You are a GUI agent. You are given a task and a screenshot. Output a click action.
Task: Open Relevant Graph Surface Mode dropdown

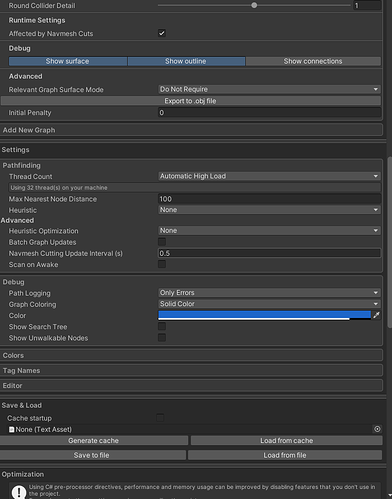pyautogui.click(x=269, y=89)
